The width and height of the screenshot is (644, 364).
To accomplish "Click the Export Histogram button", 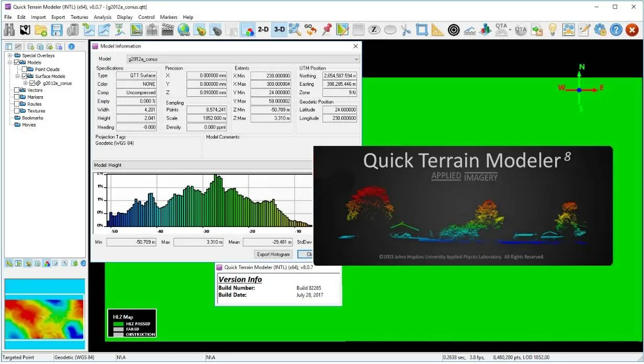I will pos(273,254).
